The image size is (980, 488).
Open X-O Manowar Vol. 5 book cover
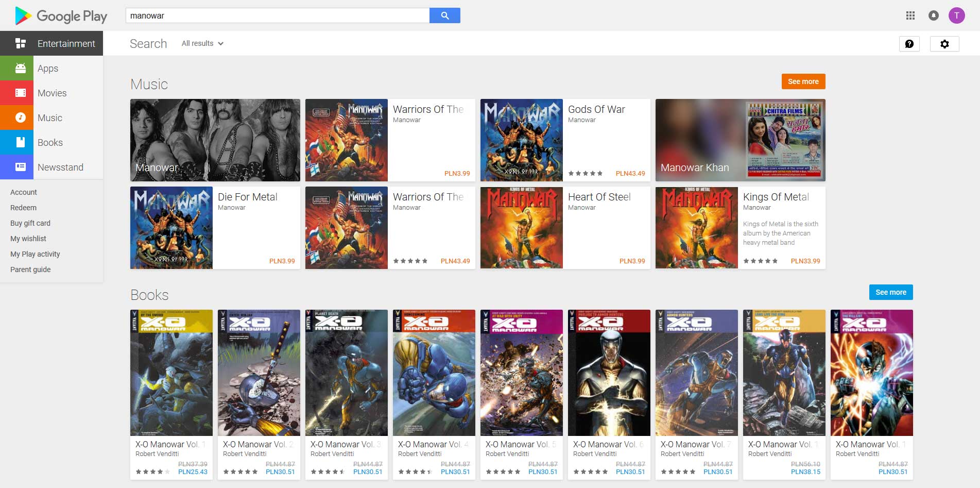[522, 373]
